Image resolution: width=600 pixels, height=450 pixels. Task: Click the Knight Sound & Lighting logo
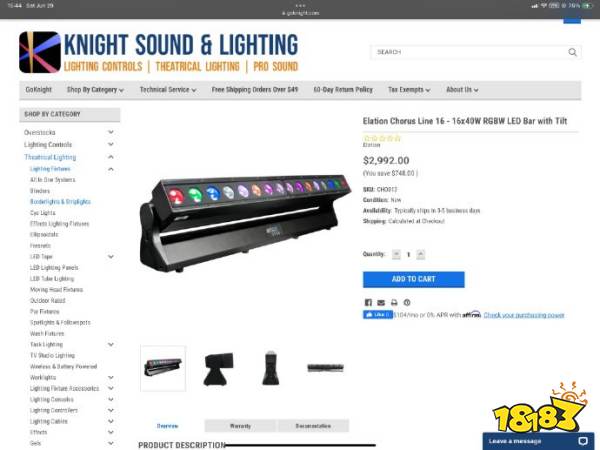158,52
